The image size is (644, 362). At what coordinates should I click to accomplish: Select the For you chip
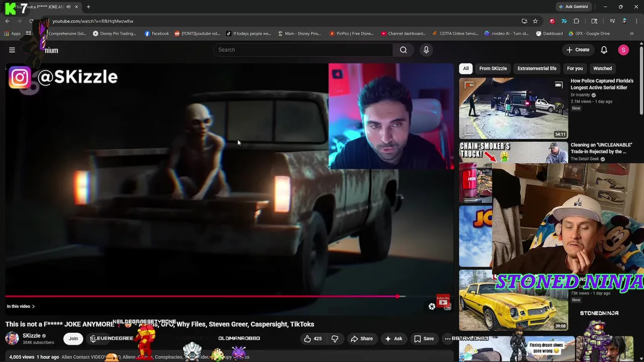(575, 68)
